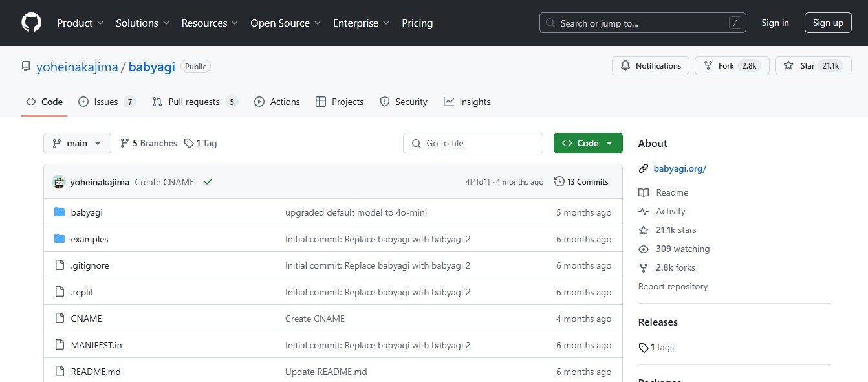Click the Sign up button
This screenshot has height=382, width=868.
[x=828, y=23]
